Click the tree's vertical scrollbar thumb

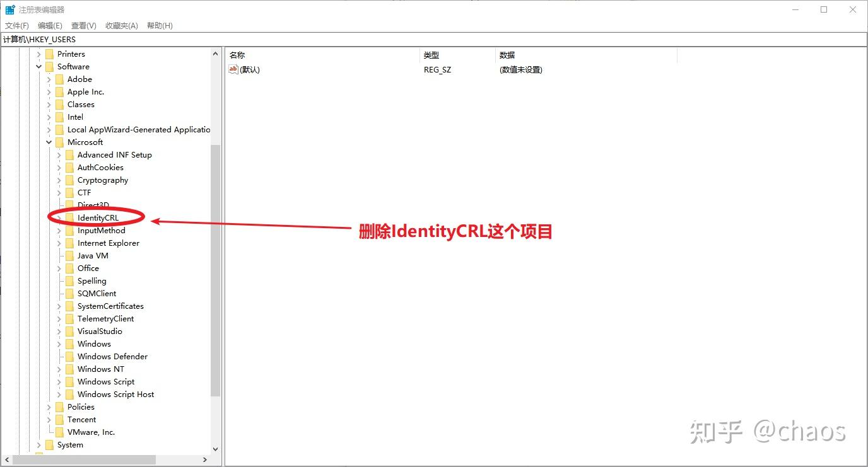215,270
